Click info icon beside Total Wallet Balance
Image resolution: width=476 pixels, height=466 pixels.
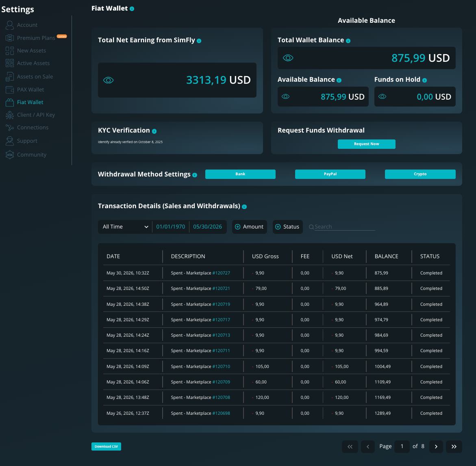(x=348, y=41)
